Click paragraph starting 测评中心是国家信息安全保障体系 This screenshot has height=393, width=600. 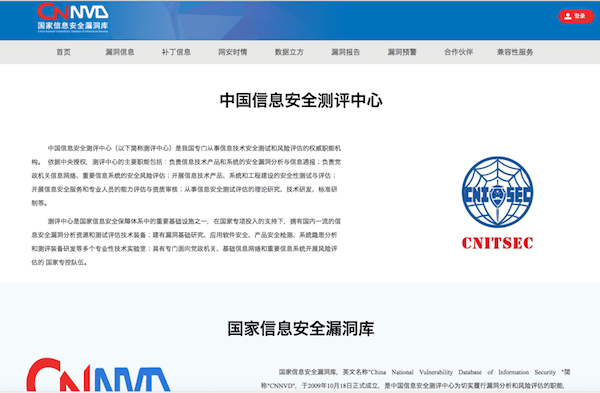coord(186,242)
